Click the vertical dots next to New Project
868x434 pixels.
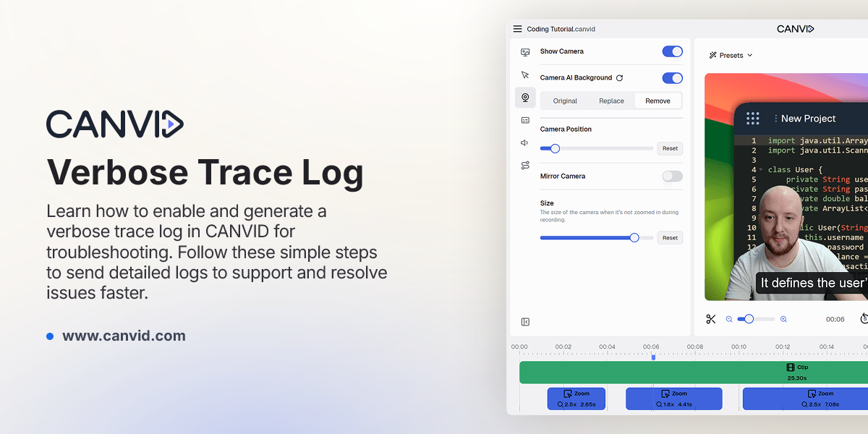[775, 119]
